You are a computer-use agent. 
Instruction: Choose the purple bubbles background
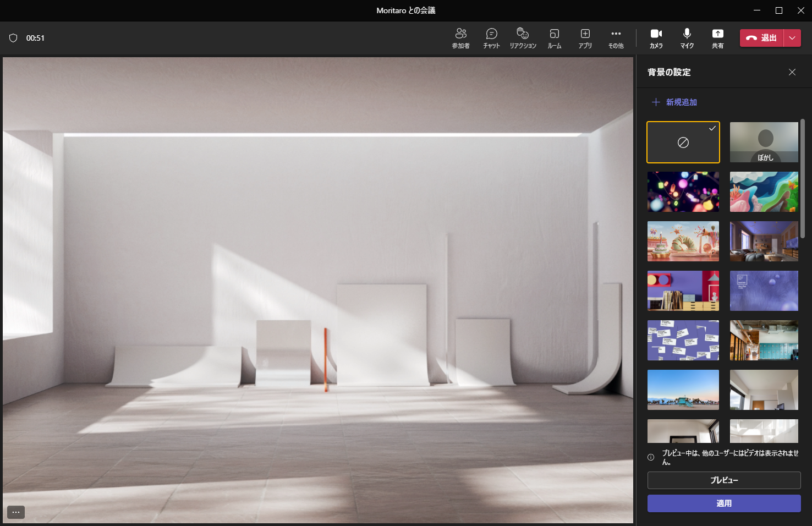(764, 291)
